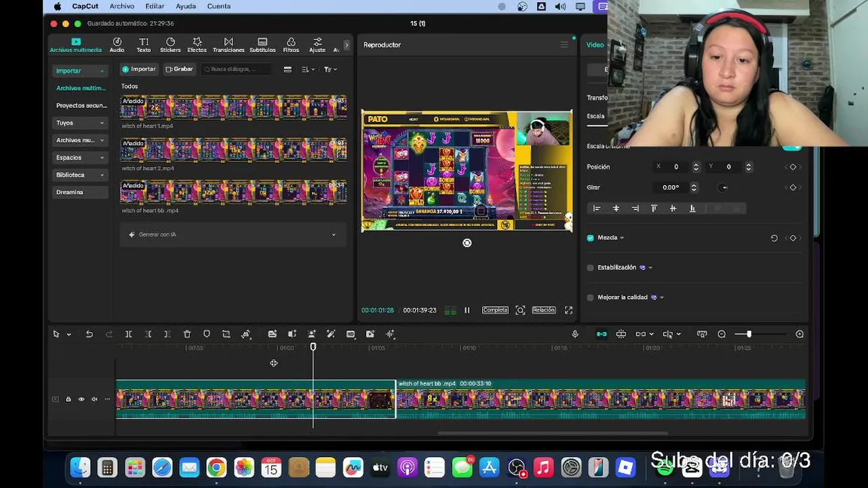Screen dimensions: 868x488
Task: Expand the Tuyos sidebar section
Action: 81,123
